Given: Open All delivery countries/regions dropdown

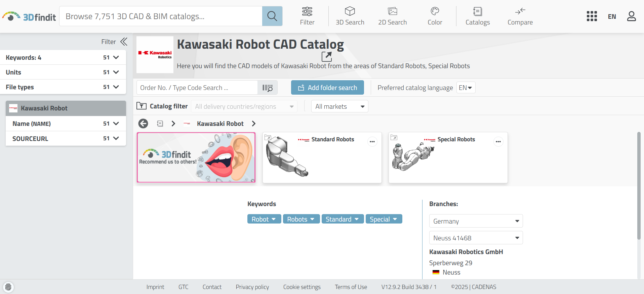Looking at the screenshot, I should (244, 106).
